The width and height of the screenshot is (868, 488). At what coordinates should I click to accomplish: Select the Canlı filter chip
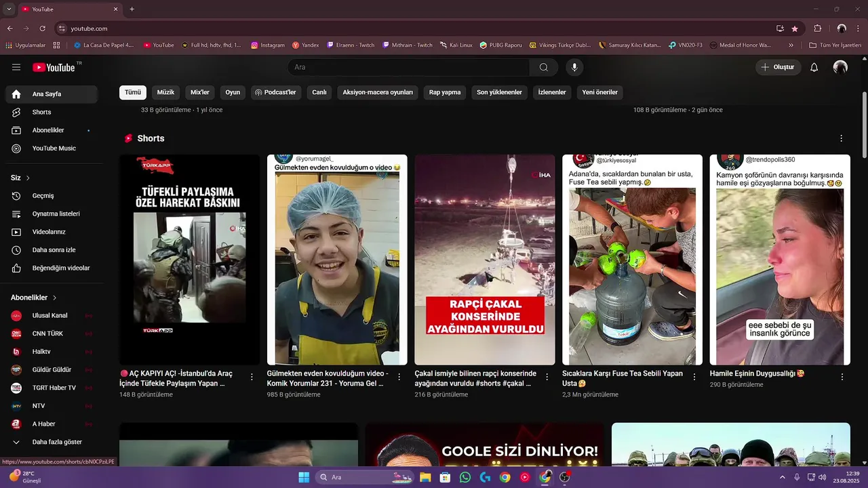tap(319, 92)
